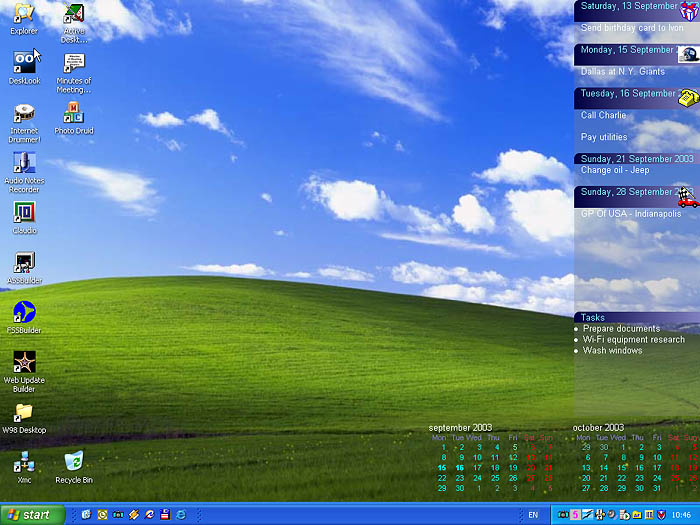
Task: Open the W98 Desktop folder
Action: coord(24,418)
